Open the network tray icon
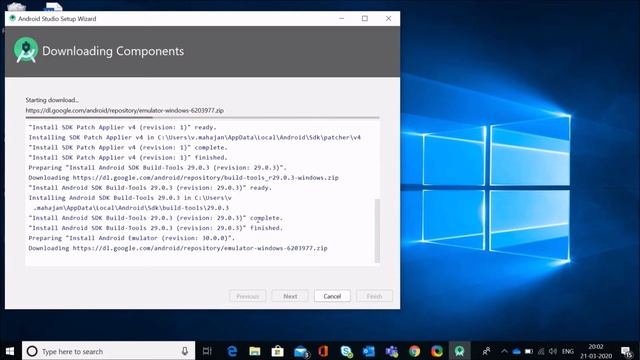The width and height of the screenshot is (640, 360). coord(541,351)
